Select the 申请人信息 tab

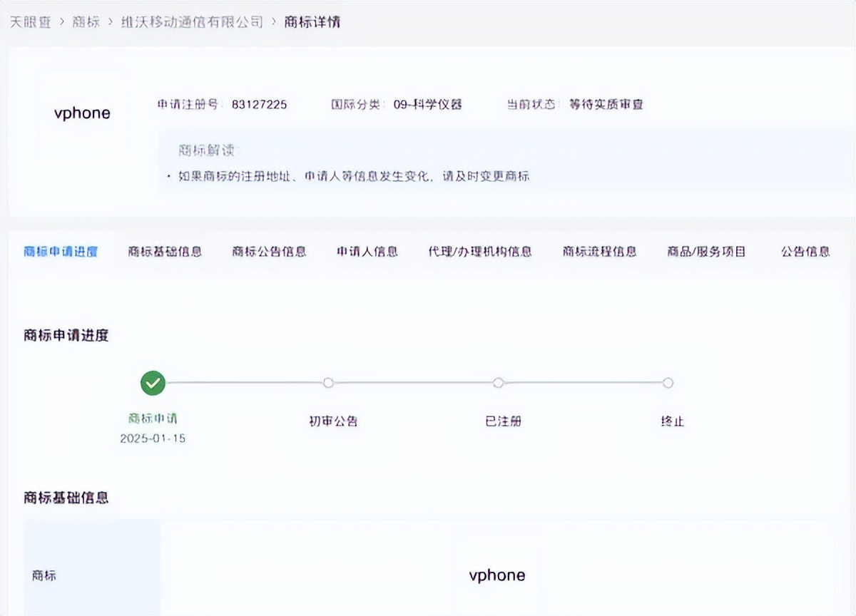pyautogui.click(x=367, y=252)
